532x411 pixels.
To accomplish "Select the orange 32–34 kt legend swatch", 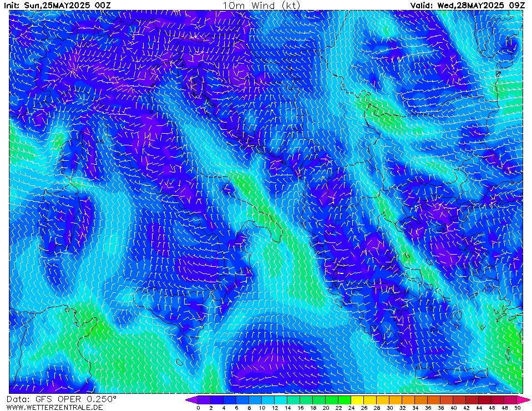I will click(x=408, y=400).
